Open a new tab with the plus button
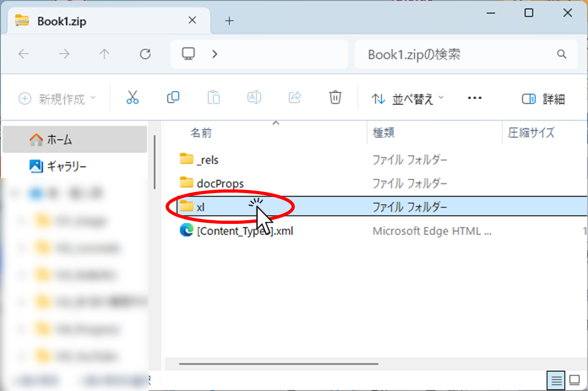The width and height of the screenshot is (588, 391). (229, 21)
